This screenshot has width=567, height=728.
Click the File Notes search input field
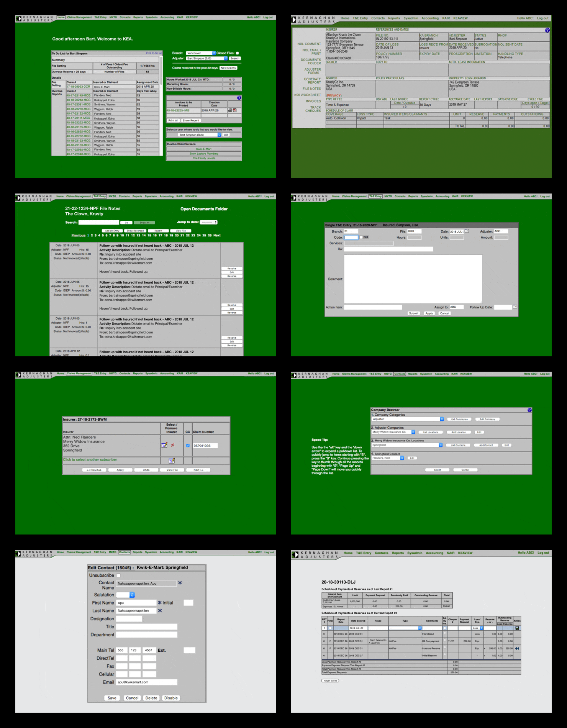tap(99, 222)
